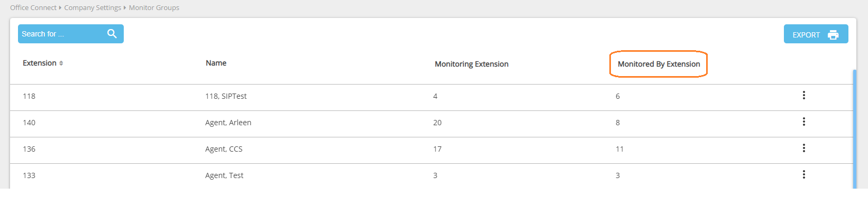868x214 pixels.
Task: Click the EXPORT button
Action: (816, 34)
